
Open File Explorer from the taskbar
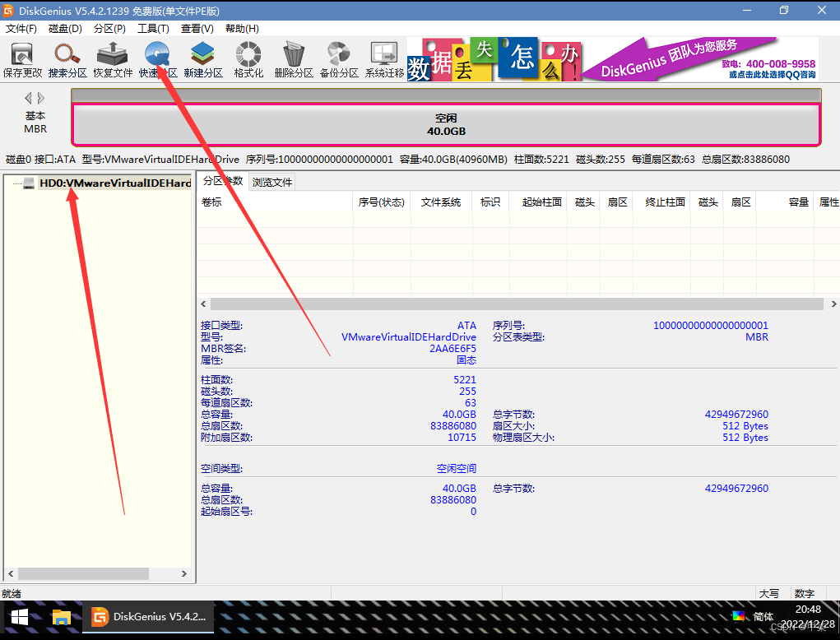62,618
